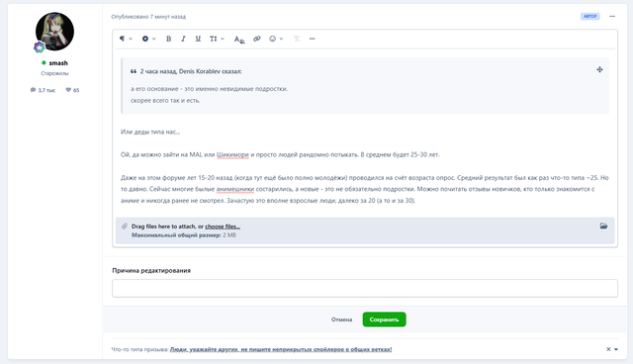633x364 pixels.
Task: Click the quote header from Denis Korablev
Action: tap(191, 71)
